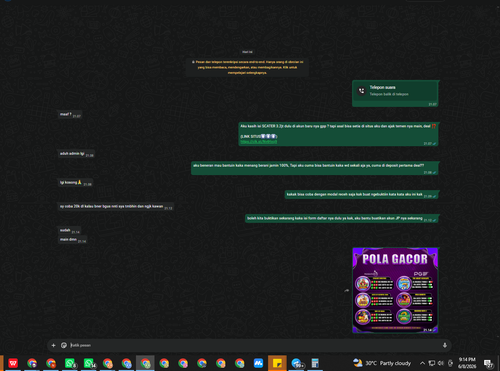Open the blue M app in taskbar
The height and width of the screenshot is (371, 500).
point(258,363)
